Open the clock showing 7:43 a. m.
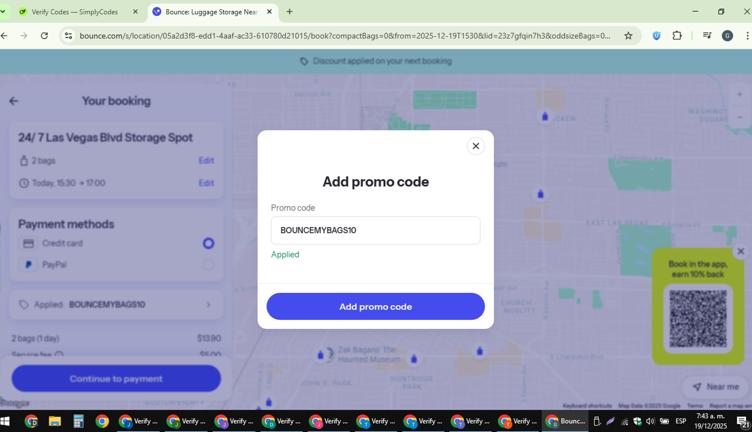The image size is (752, 432). [x=710, y=421]
